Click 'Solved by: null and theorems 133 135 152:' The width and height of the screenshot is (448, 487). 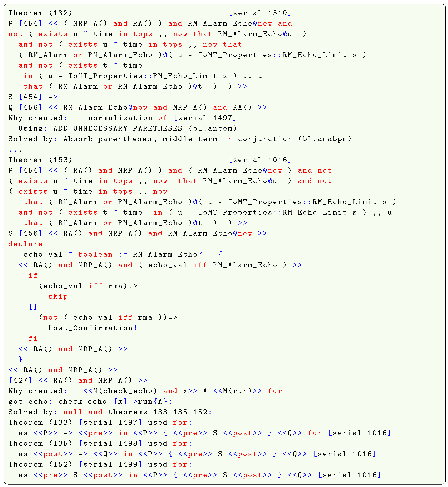coord(110,412)
